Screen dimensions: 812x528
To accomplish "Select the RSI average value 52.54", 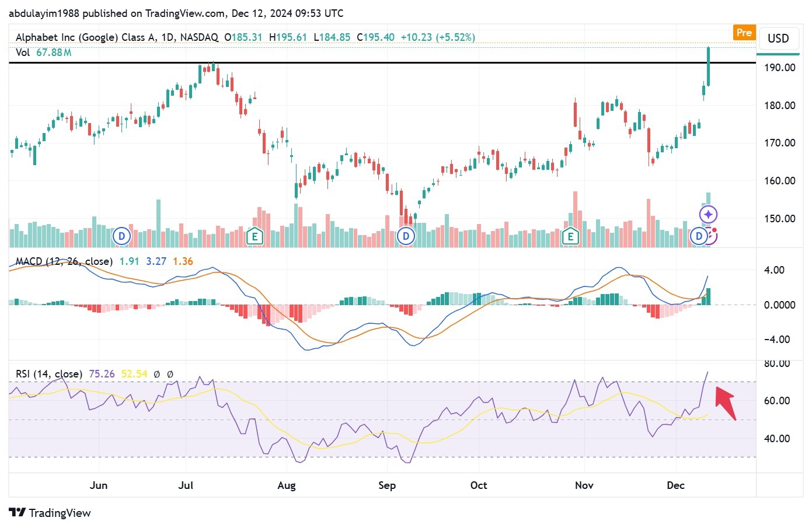I will [x=134, y=374].
